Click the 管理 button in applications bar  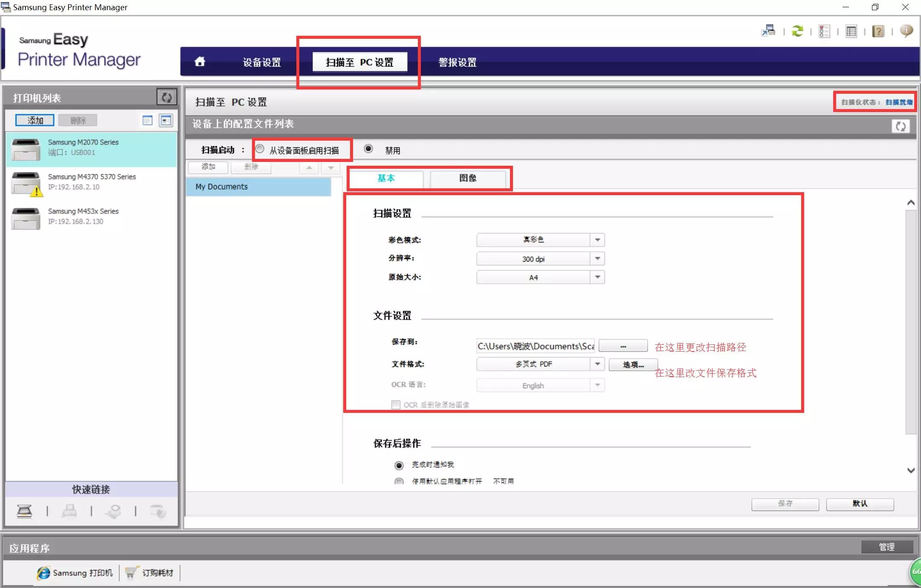(x=887, y=547)
